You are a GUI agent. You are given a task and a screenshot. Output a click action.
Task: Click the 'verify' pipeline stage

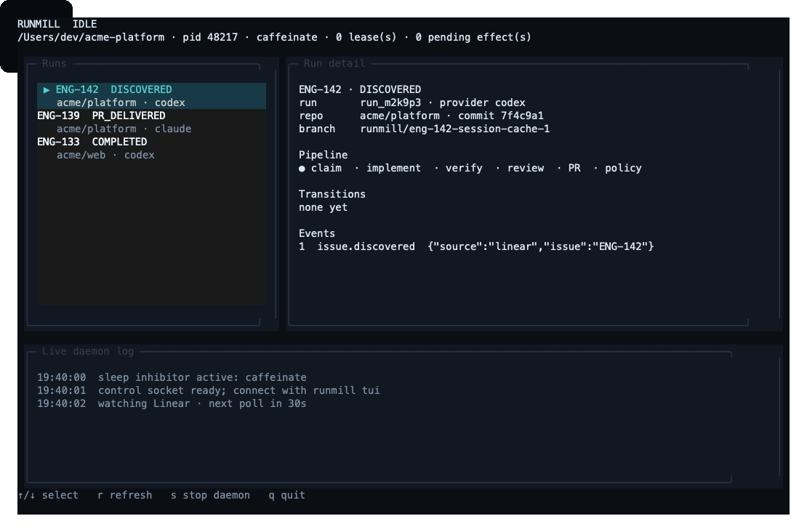click(465, 168)
